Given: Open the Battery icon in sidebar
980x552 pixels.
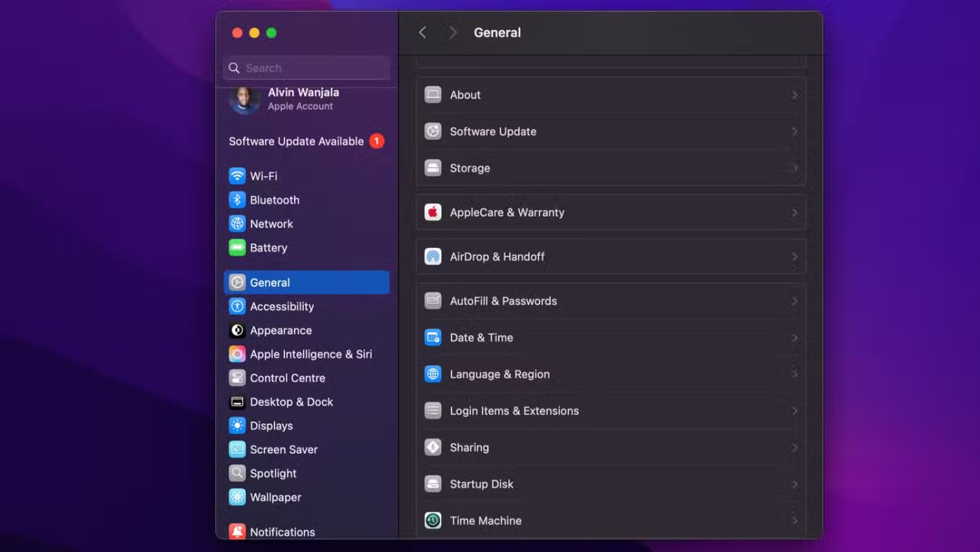Looking at the screenshot, I should [237, 247].
